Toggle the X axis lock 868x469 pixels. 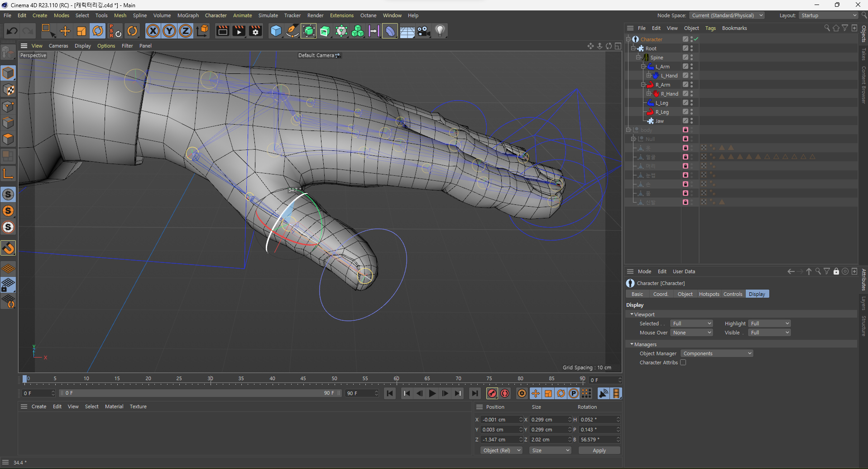(x=153, y=31)
